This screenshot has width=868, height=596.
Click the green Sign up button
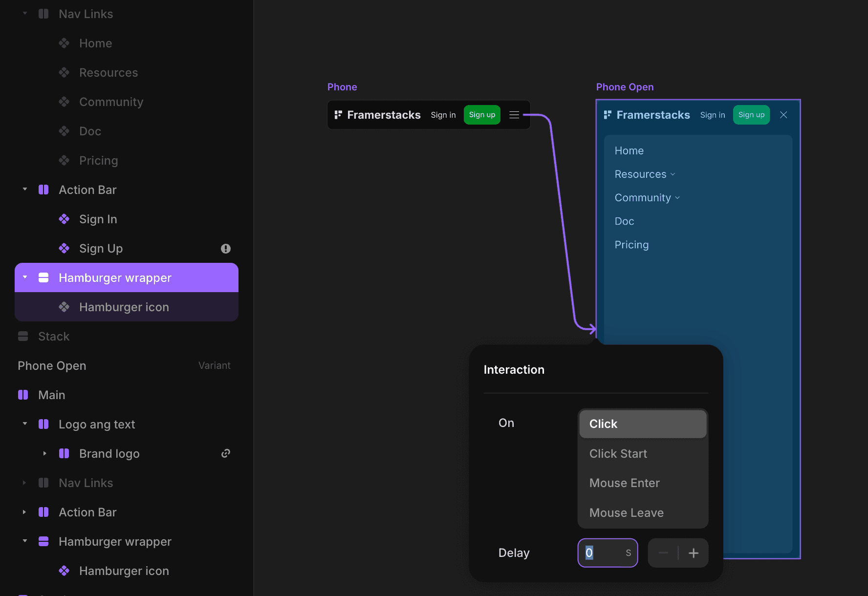tap(482, 115)
